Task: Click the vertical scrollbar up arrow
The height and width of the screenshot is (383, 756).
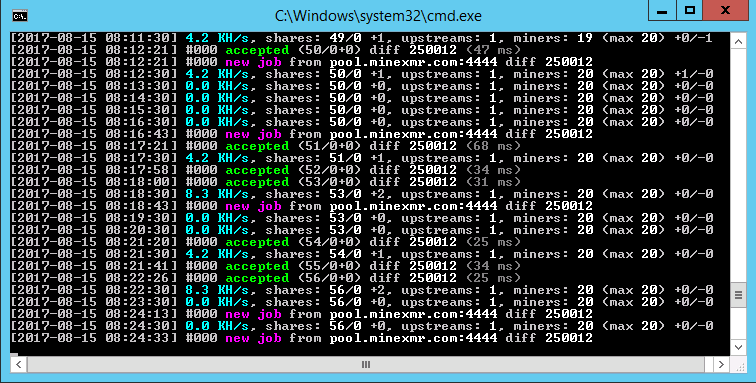Action: (738, 41)
